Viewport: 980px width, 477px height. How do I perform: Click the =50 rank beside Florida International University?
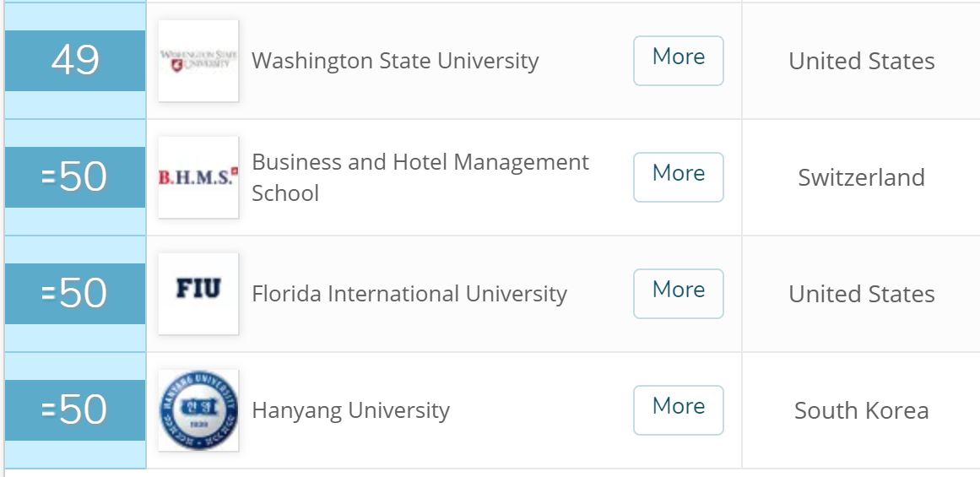(75, 294)
